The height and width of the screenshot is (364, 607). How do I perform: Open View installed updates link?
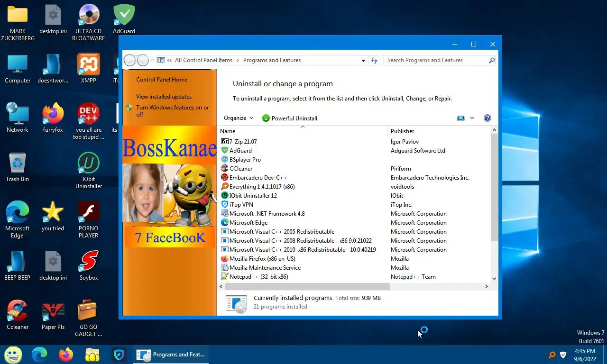164,97
